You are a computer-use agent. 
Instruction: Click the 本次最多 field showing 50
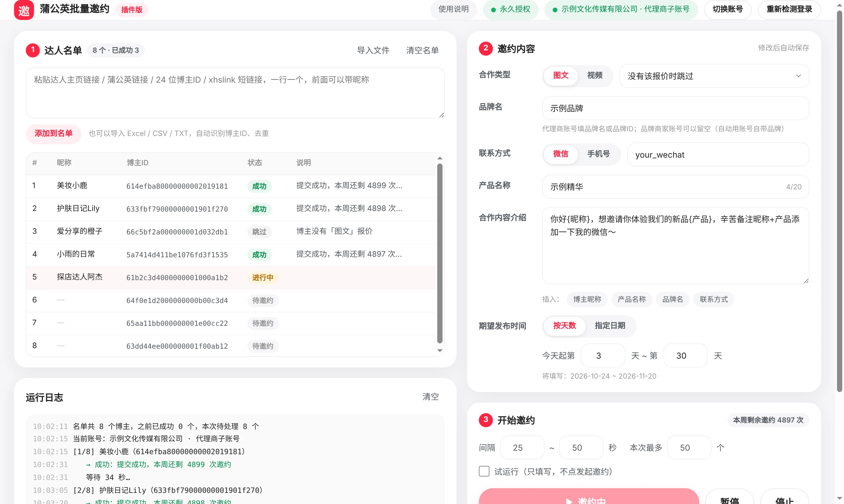(x=690, y=448)
